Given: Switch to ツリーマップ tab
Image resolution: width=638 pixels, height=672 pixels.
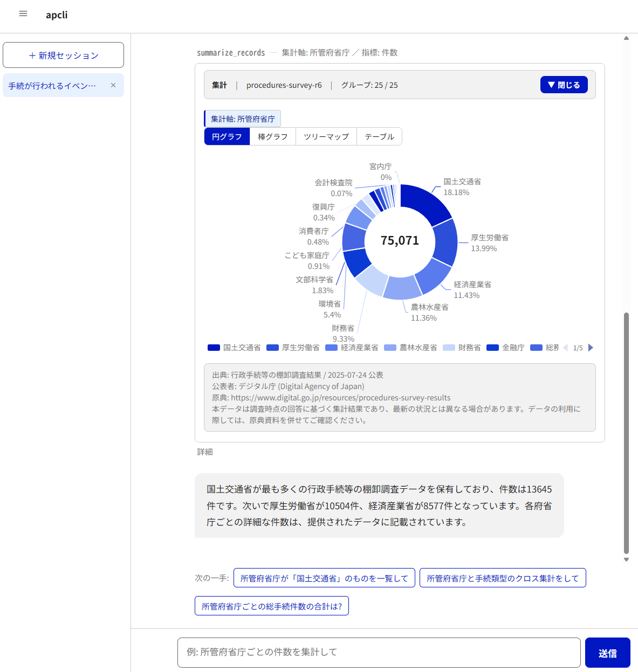Looking at the screenshot, I should [x=326, y=136].
